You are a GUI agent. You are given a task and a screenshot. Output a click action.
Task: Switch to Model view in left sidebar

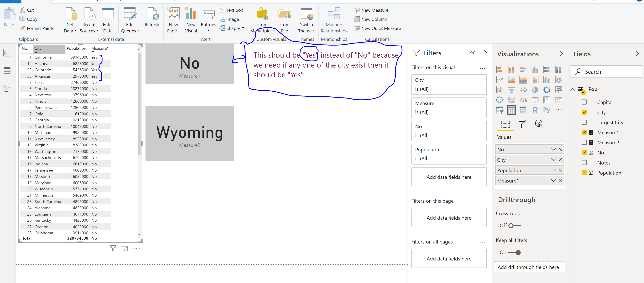pos(7,88)
